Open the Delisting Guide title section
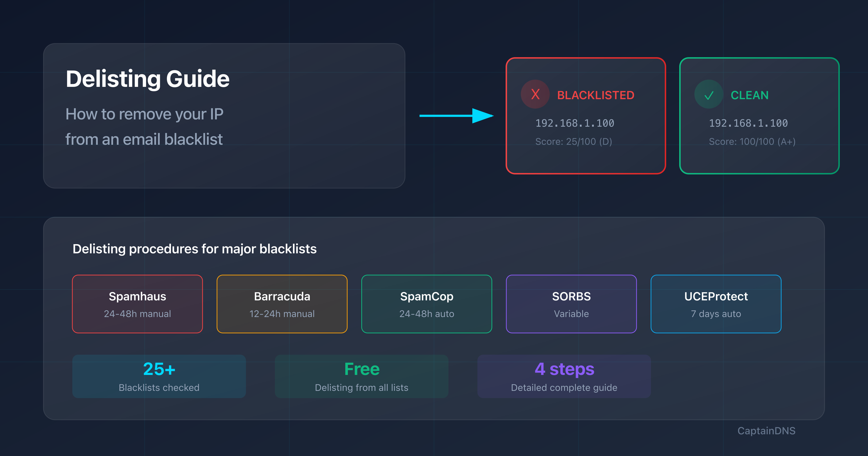 point(148,79)
